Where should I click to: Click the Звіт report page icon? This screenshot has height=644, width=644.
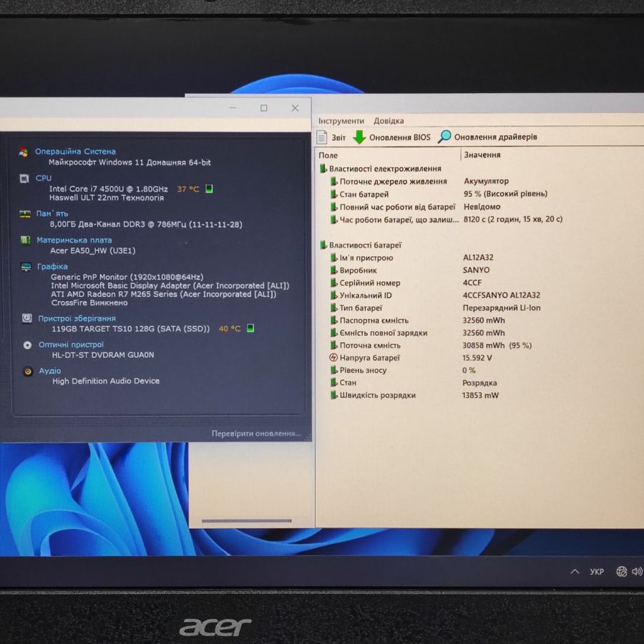click(322, 137)
